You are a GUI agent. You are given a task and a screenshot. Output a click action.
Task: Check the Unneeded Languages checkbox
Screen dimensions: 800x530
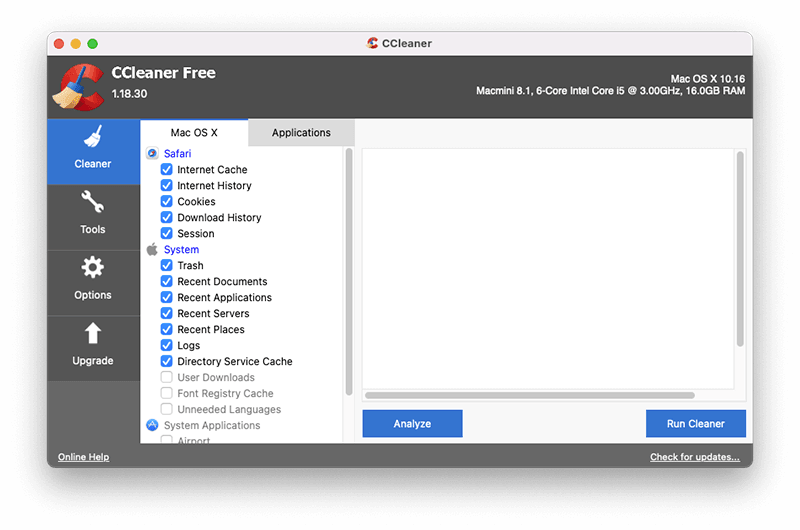point(166,409)
